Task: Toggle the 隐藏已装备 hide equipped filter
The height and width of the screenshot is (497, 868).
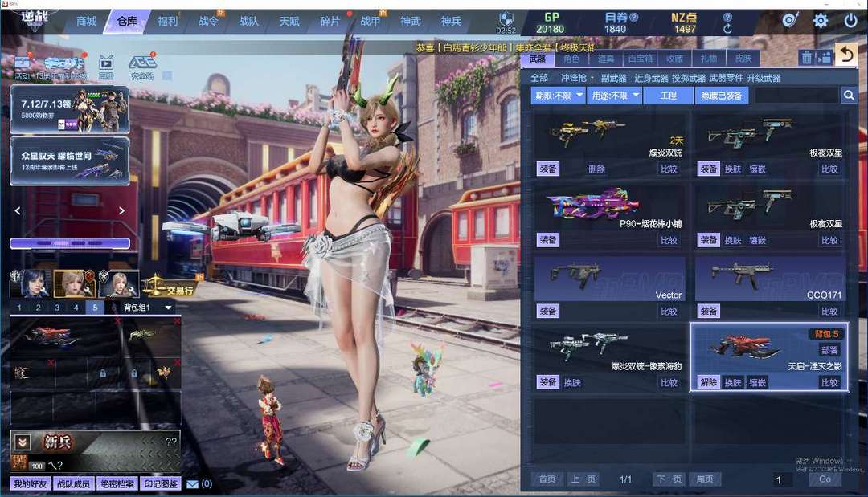Action: click(x=721, y=96)
